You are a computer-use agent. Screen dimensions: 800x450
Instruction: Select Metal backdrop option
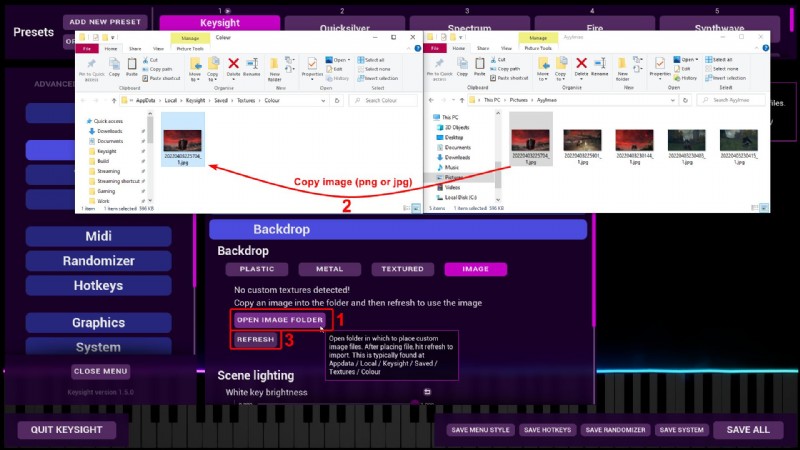click(330, 269)
